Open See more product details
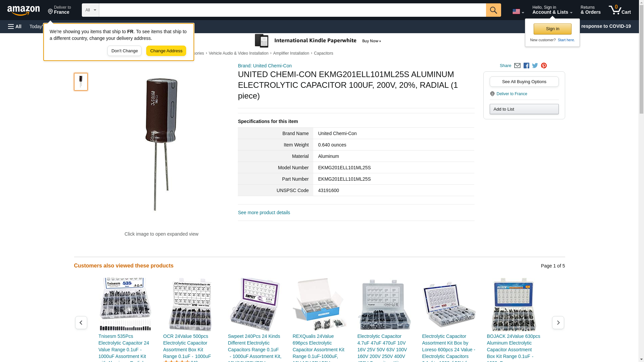Screen dimensions: 644x362 264,213
